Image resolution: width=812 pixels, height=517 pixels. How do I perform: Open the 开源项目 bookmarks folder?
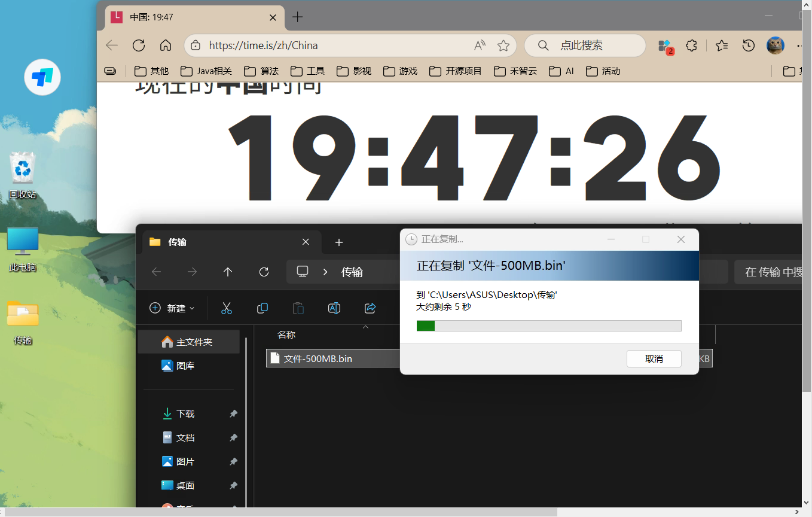(456, 71)
